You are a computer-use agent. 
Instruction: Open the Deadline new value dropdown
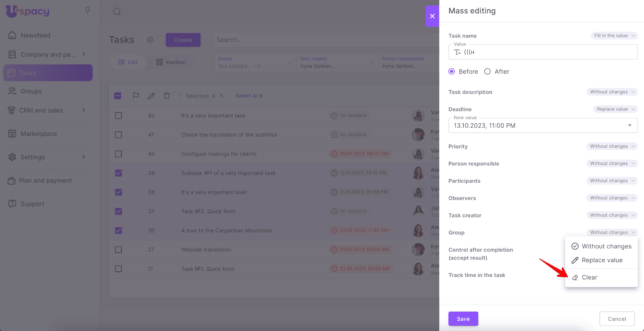629,125
